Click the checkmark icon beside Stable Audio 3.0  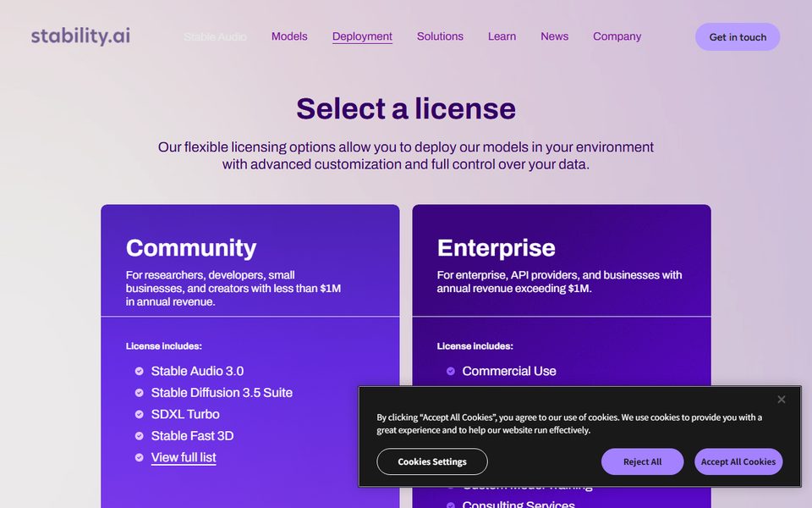[x=140, y=371]
